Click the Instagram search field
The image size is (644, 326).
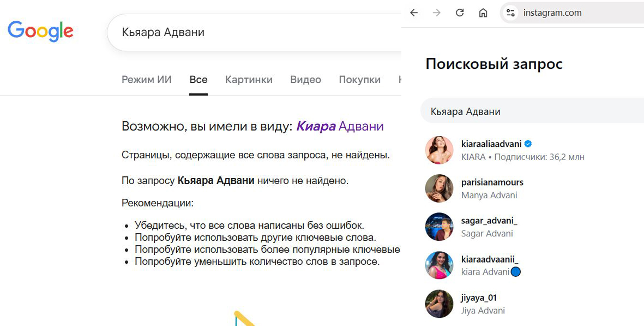click(532, 111)
